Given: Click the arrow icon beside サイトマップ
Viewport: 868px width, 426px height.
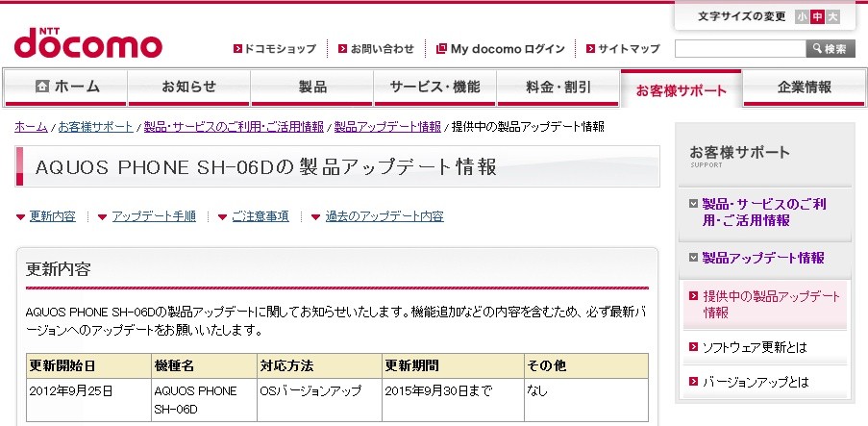Looking at the screenshot, I should coord(590,49).
